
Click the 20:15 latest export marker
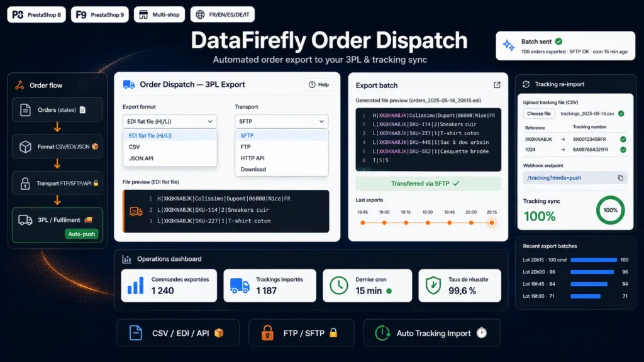tap(492, 223)
